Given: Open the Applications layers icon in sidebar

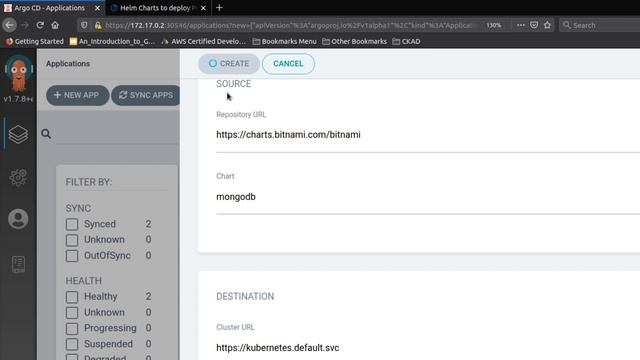Looking at the screenshot, I should [18, 134].
